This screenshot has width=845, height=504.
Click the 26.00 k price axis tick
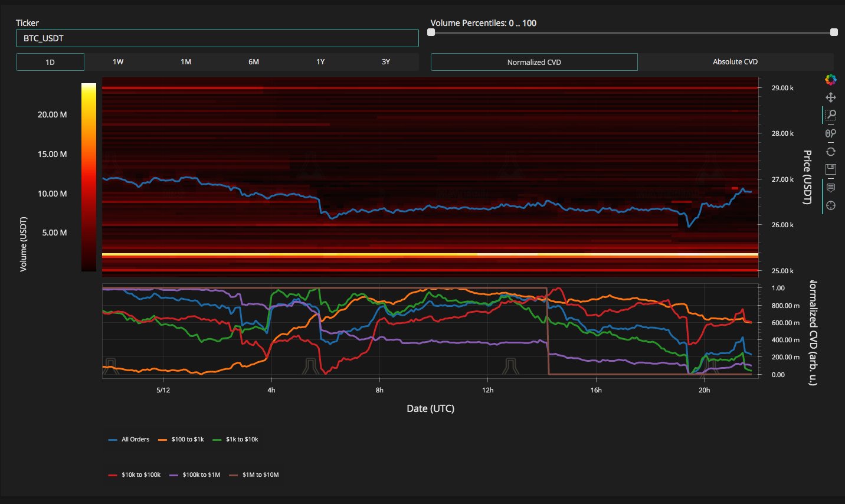782,225
